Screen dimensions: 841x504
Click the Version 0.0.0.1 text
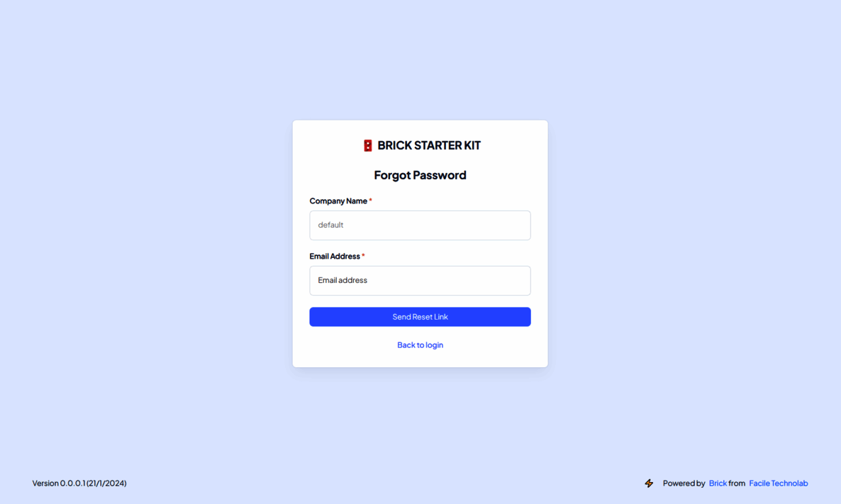coord(59,483)
